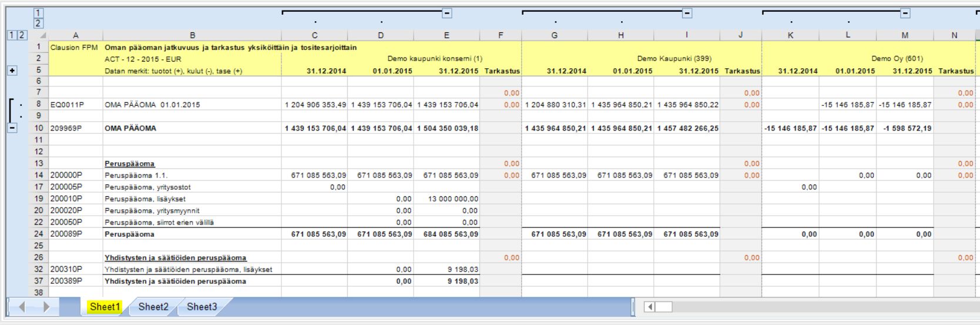Image resolution: width=980 pixels, height=325 pixels.
Task: Switch to the Sheet3 tab
Action: tap(202, 307)
